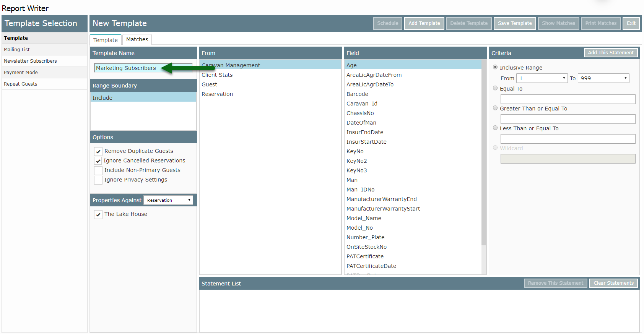Open the range From dropdown
This screenshot has width=644, height=334.
coord(542,78)
